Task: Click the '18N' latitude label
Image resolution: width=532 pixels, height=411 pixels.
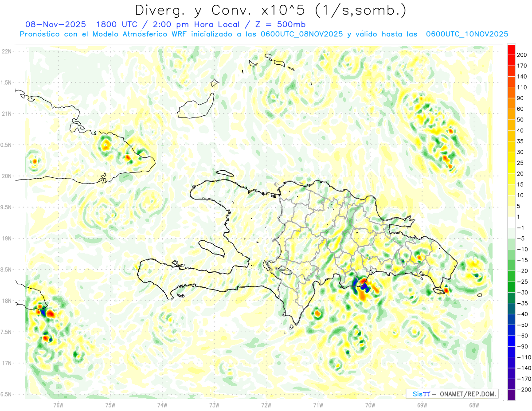Action: [6, 301]
